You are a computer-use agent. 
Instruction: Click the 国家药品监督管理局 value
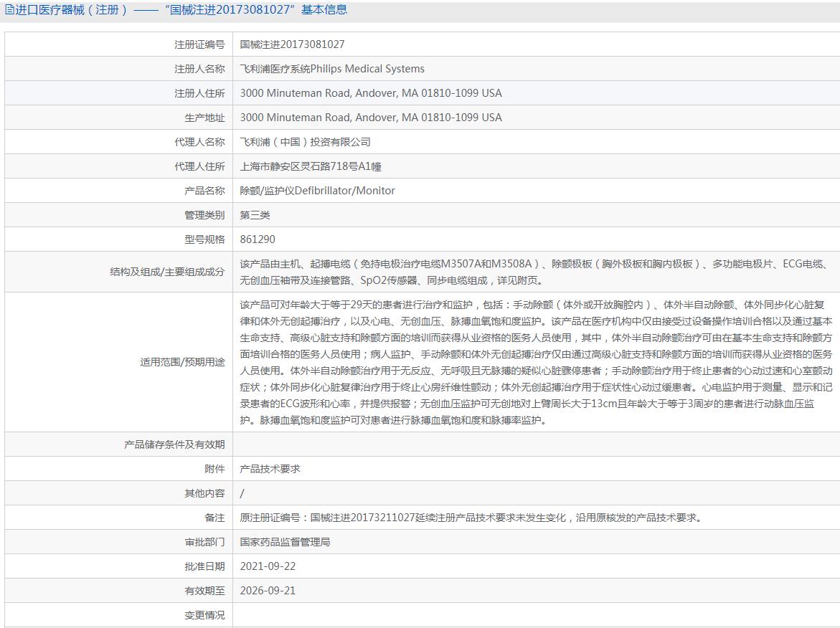pyautogui.click(x=285, y=543)
